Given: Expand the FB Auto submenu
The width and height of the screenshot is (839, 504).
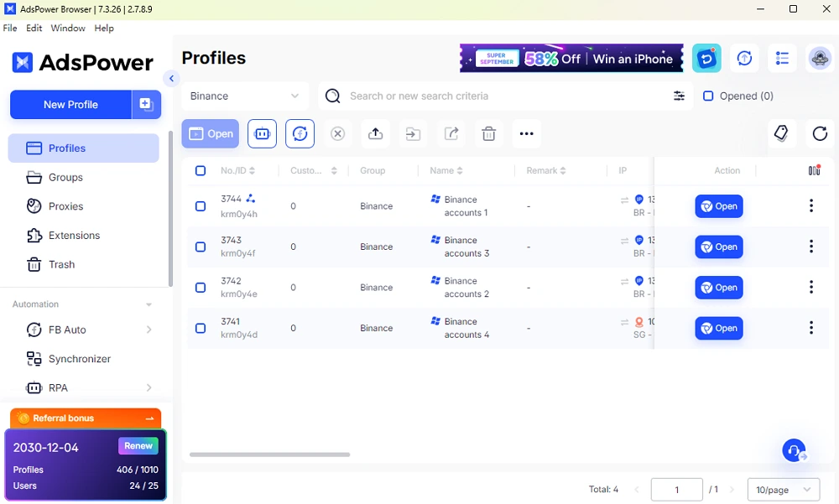Looking at the screenshot, I should (x=149, y=330).
